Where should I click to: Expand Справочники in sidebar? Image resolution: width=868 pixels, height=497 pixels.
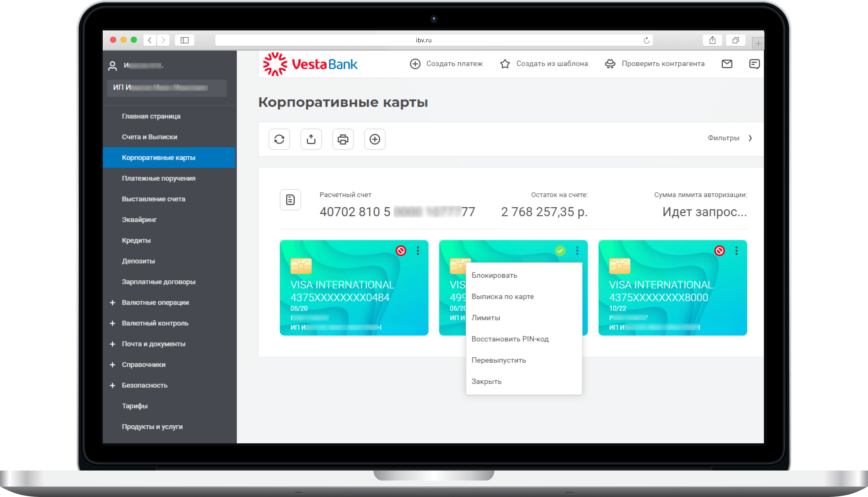tap(112, 365)
